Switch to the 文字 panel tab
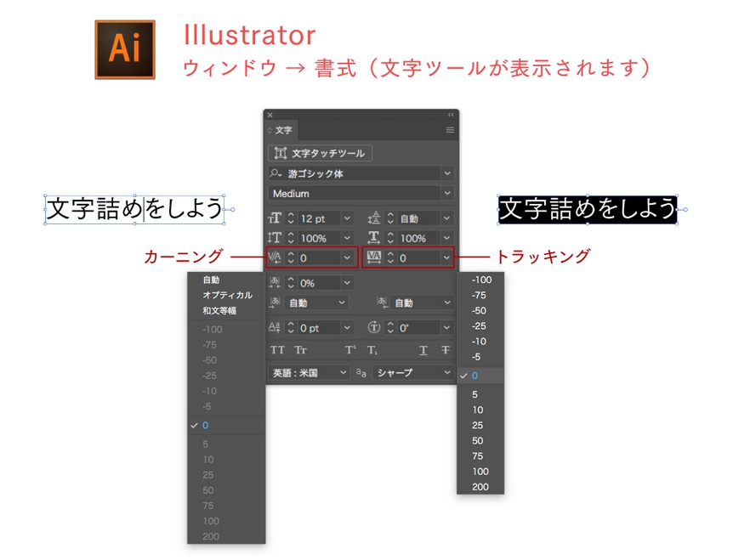 click(283, 130)
